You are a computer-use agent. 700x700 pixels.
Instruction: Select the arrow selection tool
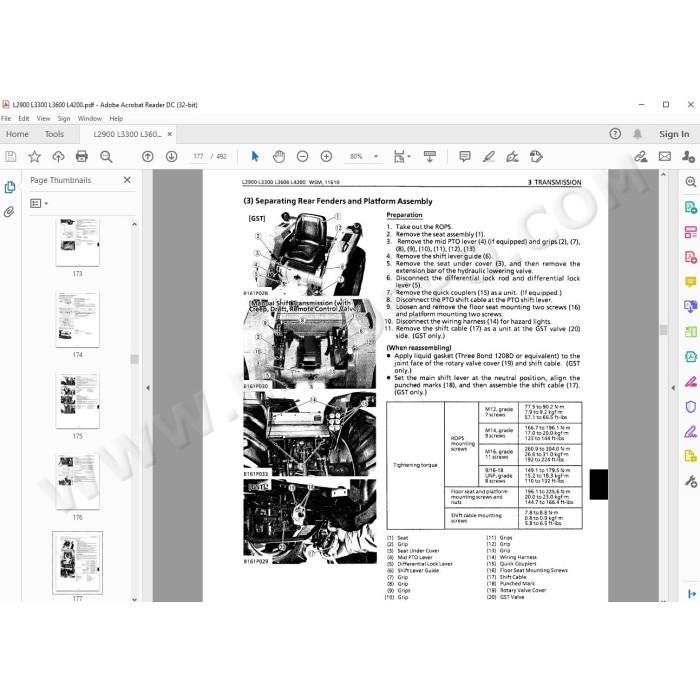255,156
